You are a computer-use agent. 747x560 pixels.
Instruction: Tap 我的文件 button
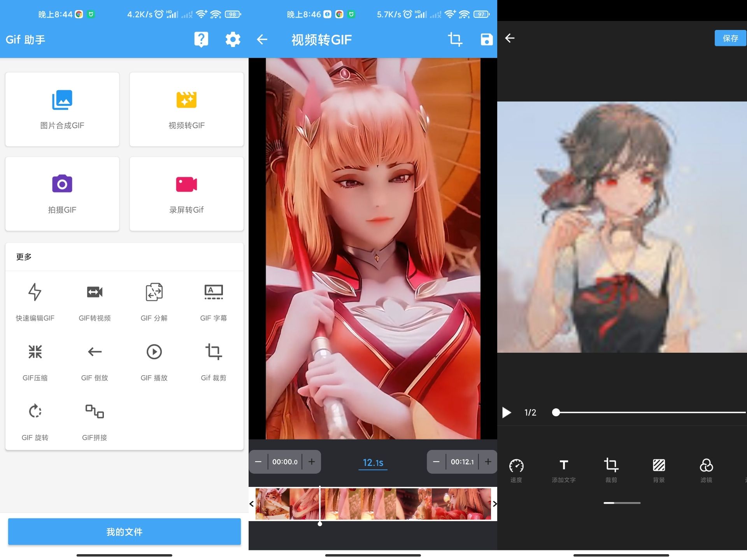pyautogui.click(x=124, y=531)
